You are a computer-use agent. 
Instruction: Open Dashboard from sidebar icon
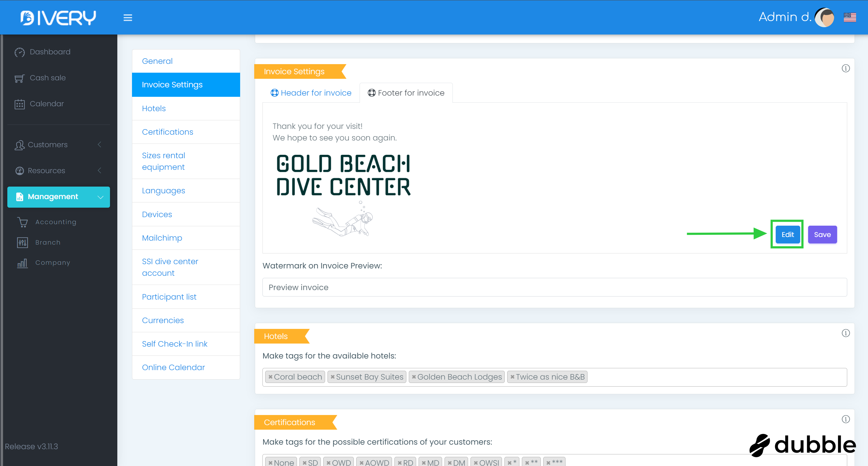pyautogui.click(x=20, y=52)
